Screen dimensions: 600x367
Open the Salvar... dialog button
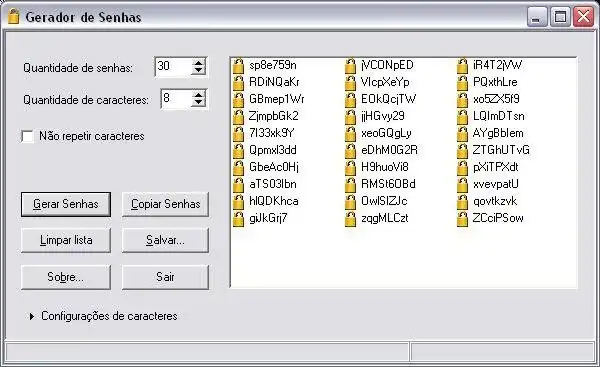[x=165, y=240]
